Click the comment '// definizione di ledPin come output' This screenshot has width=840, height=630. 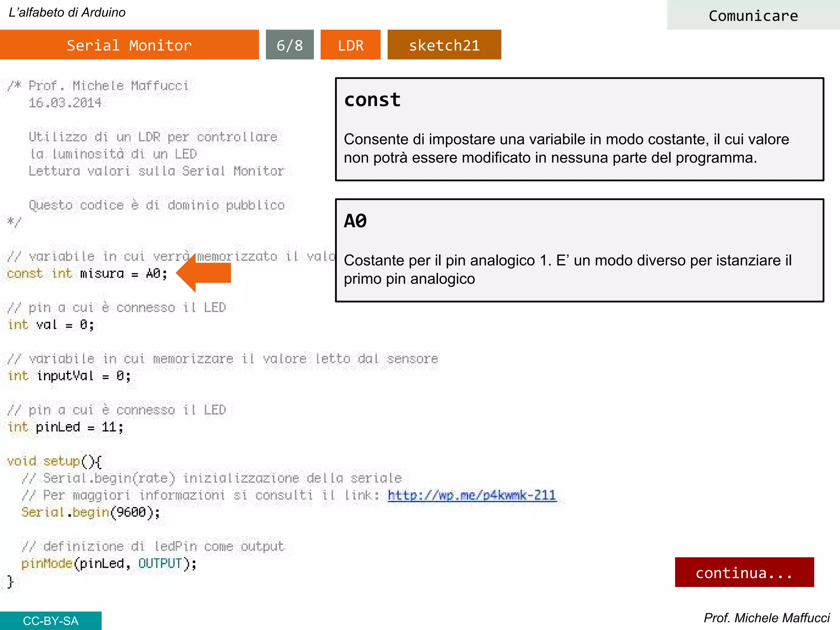coord(153,546)
